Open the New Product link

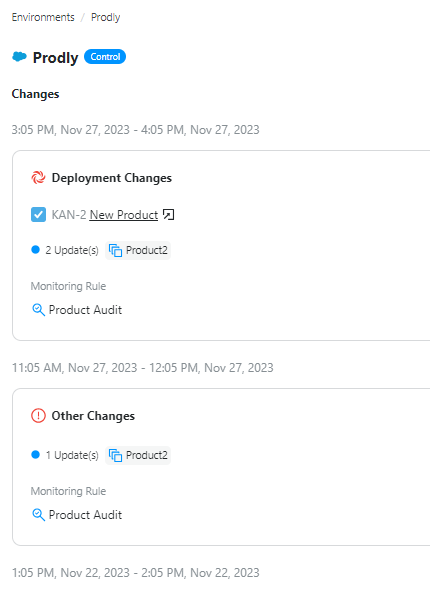point(124,215)
